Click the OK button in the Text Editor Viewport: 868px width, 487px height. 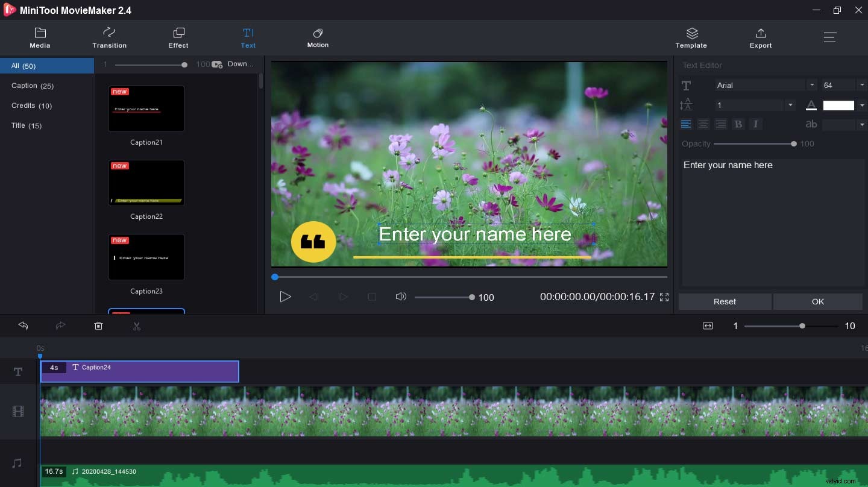point(817,301)
